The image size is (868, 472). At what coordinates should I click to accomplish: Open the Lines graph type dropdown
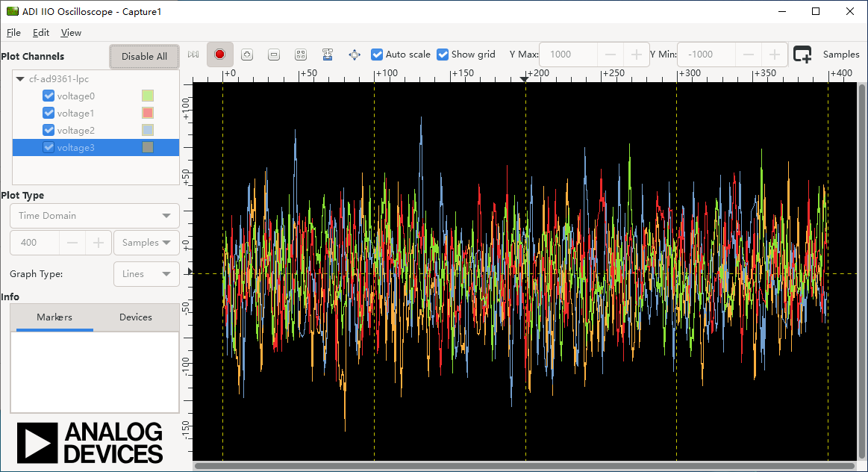point(146,274)
